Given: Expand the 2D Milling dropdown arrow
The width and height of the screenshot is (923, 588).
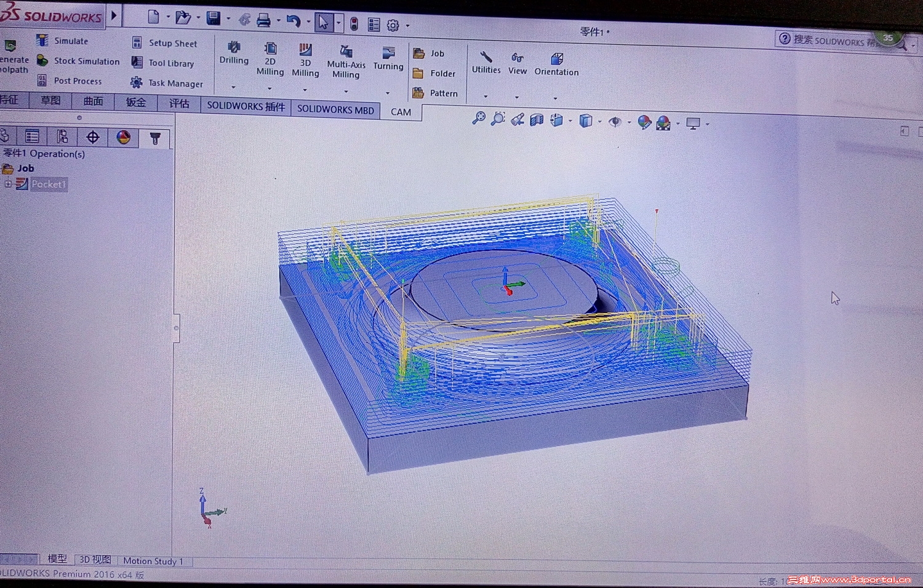Looking at the screenshot, I should coord(270,89).
